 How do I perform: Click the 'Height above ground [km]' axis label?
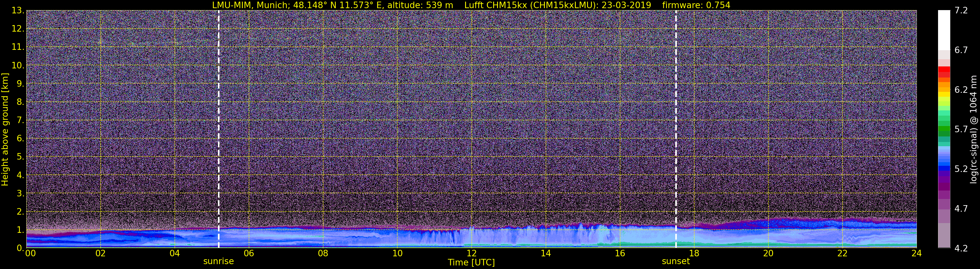(x=5, y=130)
